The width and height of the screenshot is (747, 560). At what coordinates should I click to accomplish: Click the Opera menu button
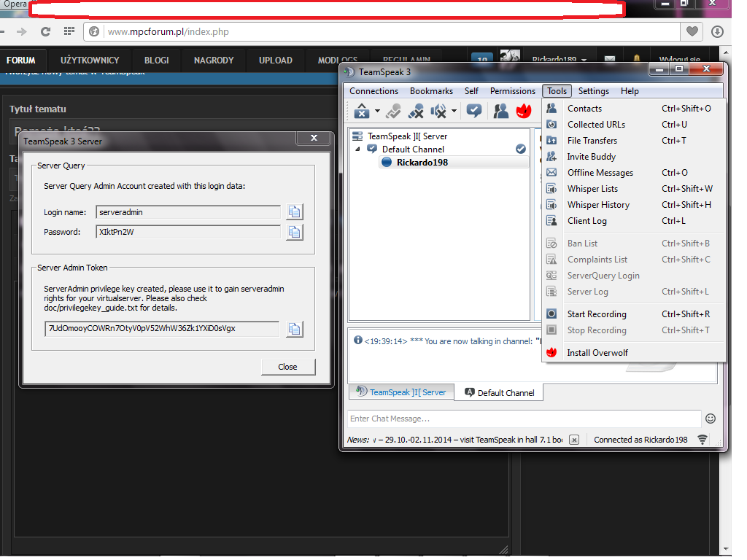(13, 4)
